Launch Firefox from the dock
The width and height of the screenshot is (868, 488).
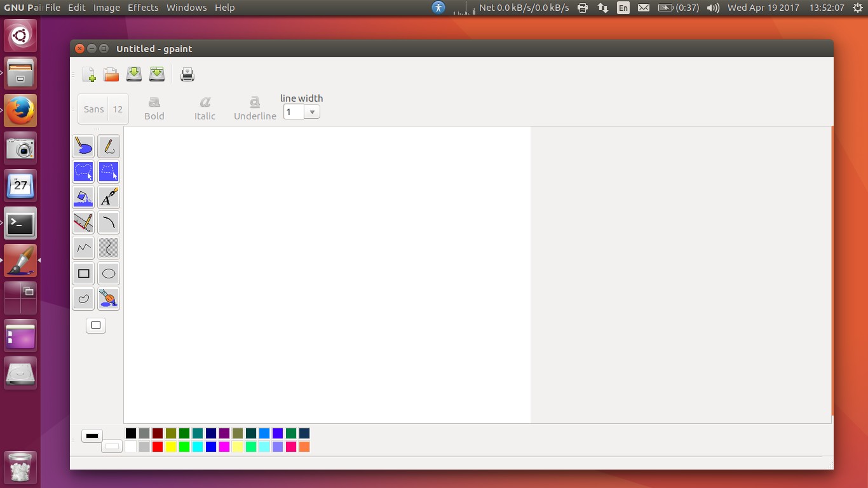pyautogui.click(x=20, y=110)
